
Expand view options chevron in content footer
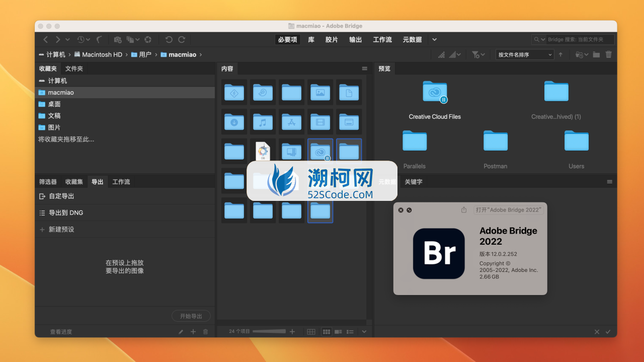(x=364, y=332)
